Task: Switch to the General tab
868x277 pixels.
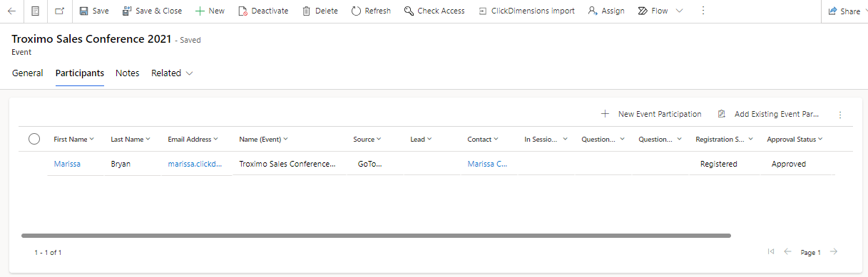Action: tap(28, 73)
